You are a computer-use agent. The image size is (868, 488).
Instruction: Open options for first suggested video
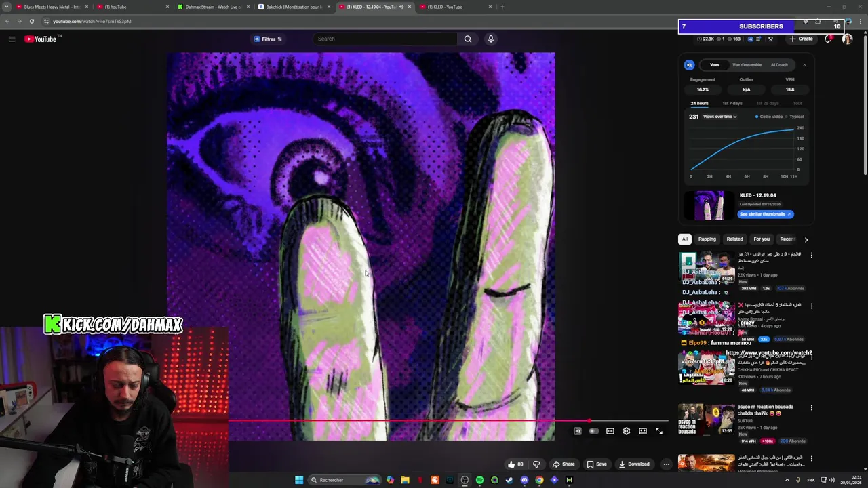tap(811, 256)
